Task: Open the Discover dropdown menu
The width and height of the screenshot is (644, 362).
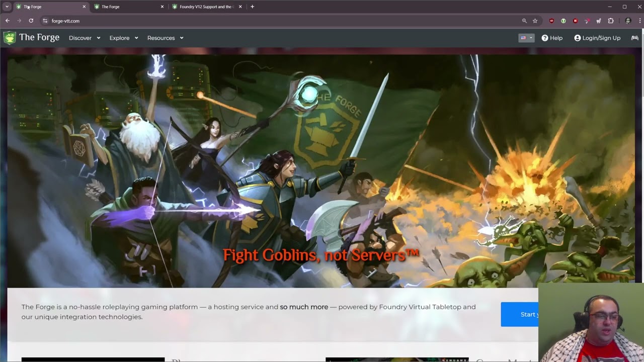Action: click(x=85, y=38)
